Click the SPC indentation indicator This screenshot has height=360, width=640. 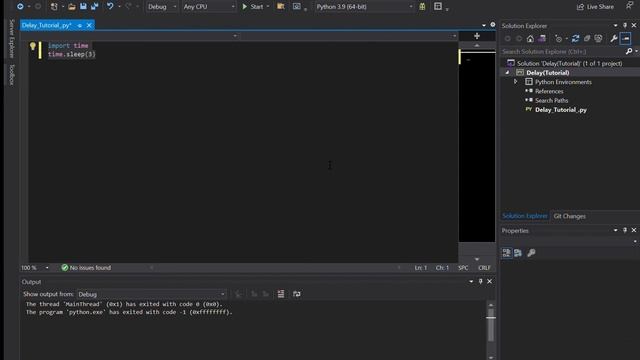(463, 268)
